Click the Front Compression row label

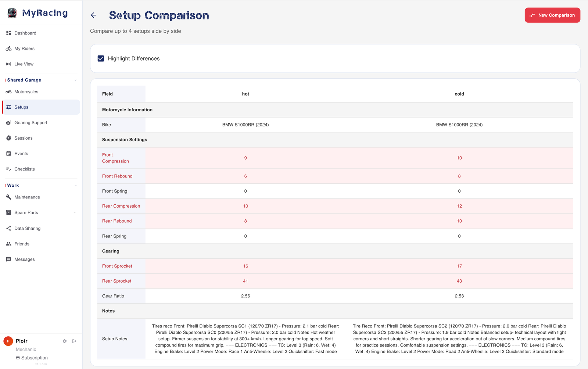click(115, 158)
